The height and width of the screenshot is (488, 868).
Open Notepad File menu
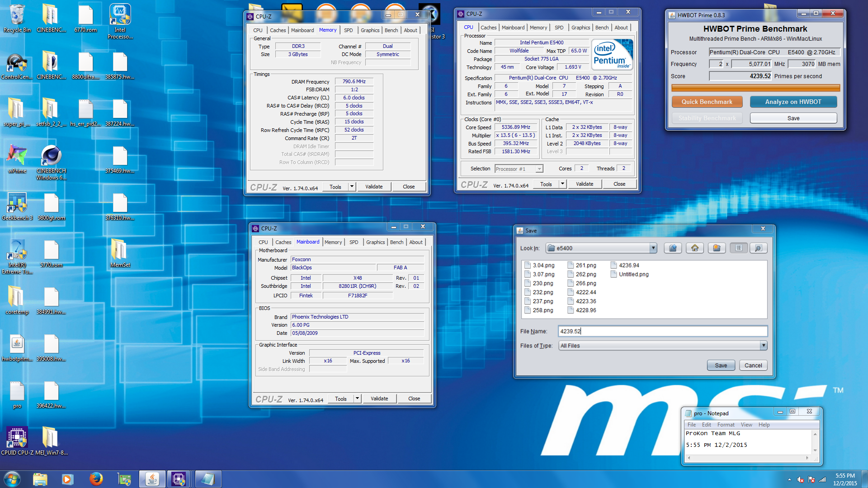[x=692, y=425]
